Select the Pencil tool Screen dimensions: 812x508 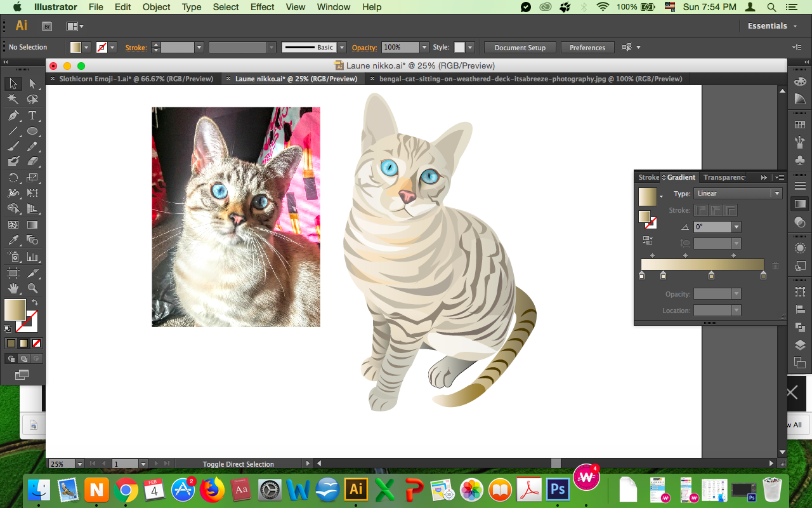[x=32, y=147]
